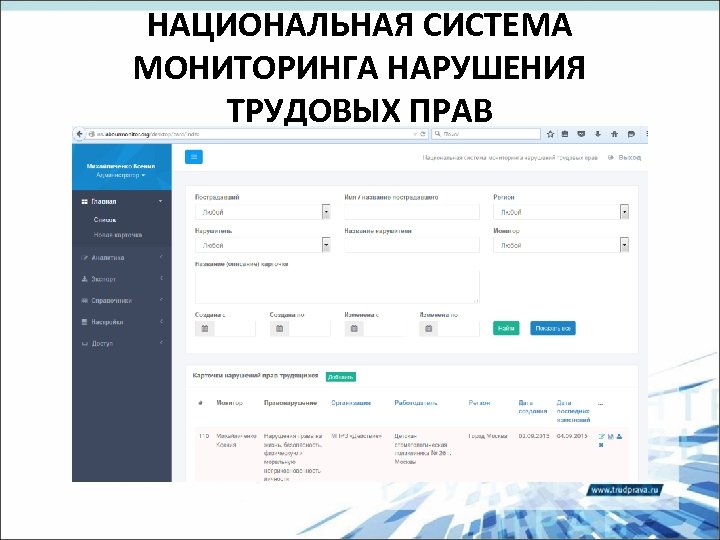Click the www.trudprava.ru label

(625, 490)
